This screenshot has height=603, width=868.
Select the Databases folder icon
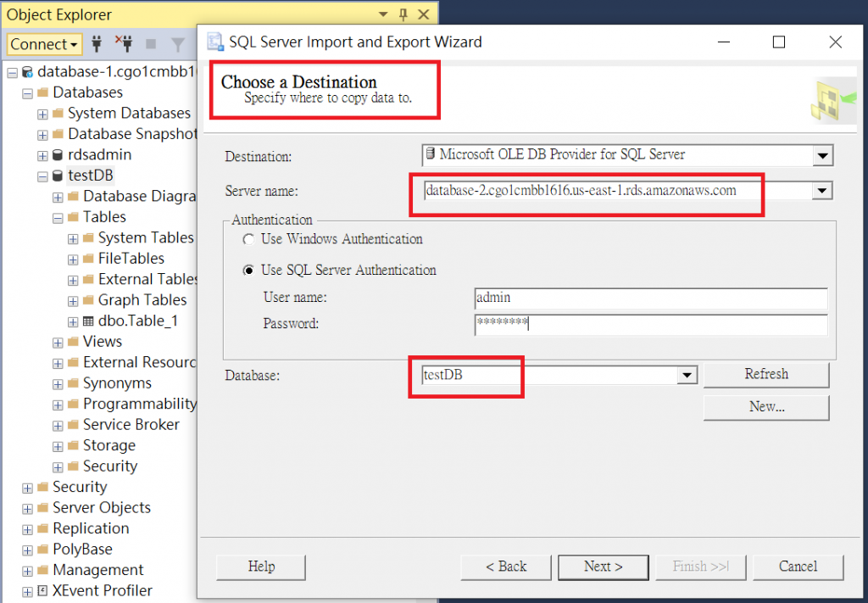(x=42, y=92)
